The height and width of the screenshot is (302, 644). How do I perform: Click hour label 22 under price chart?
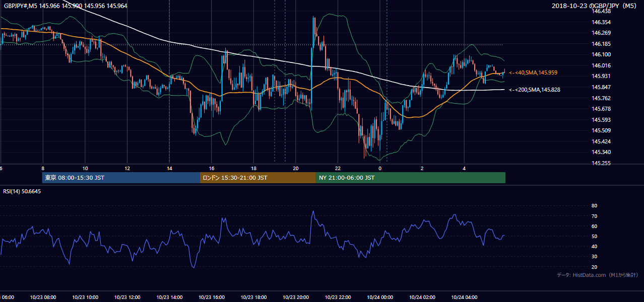(x=338, y=169)
